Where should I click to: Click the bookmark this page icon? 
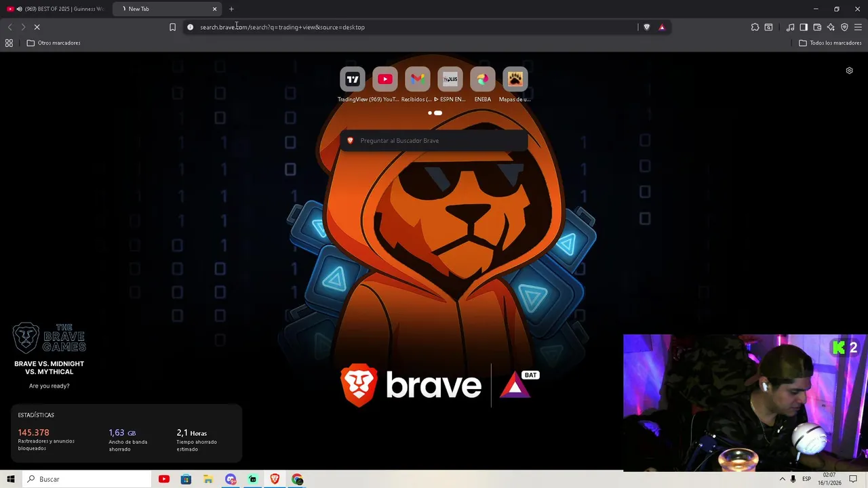(x=172, y=27)
